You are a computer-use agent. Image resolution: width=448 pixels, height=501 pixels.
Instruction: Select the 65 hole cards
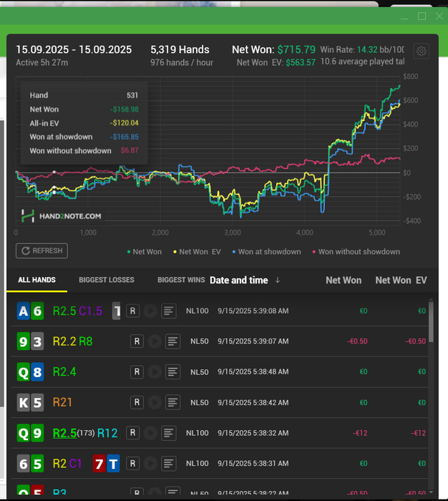tap(30, 463)
